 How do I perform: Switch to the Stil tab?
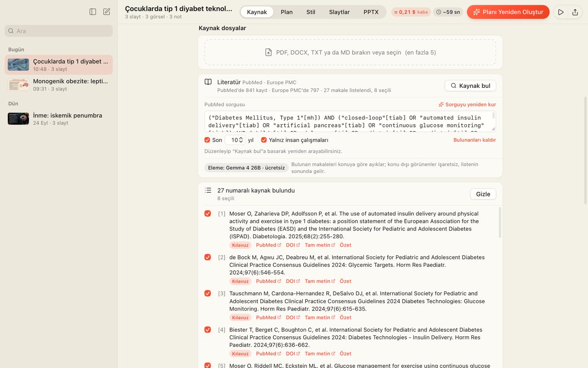click(311, 12)
